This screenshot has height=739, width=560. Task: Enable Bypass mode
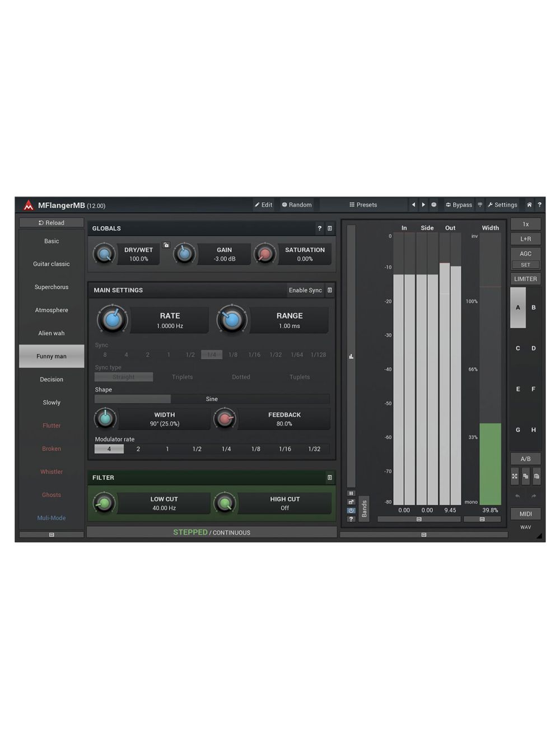tap(459, 205)
